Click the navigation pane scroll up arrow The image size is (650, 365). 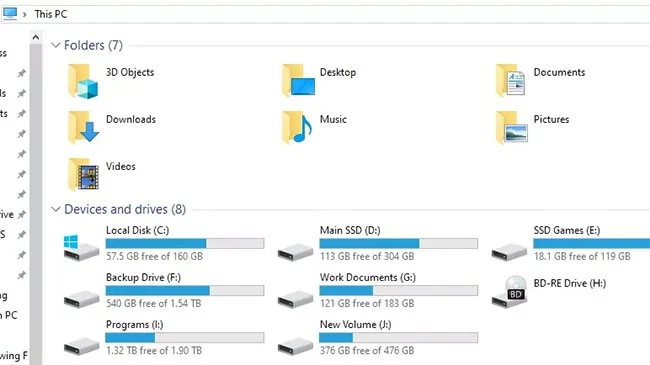click(36, 37)
